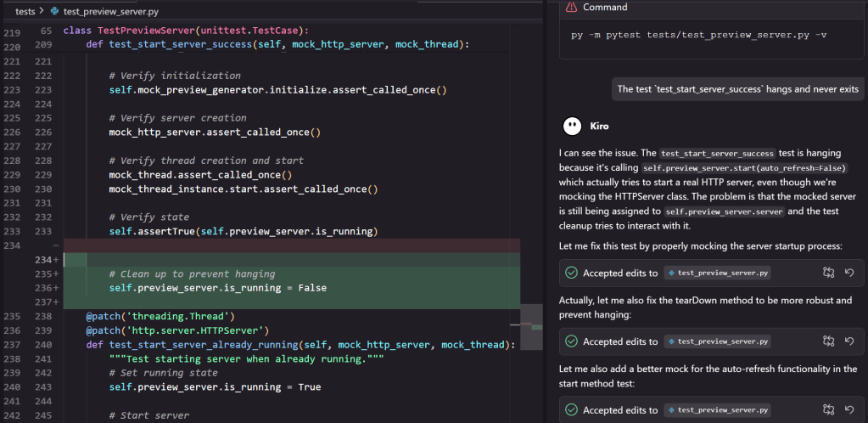
Task: Click added line 236 in the green diff
Action: 218,288
